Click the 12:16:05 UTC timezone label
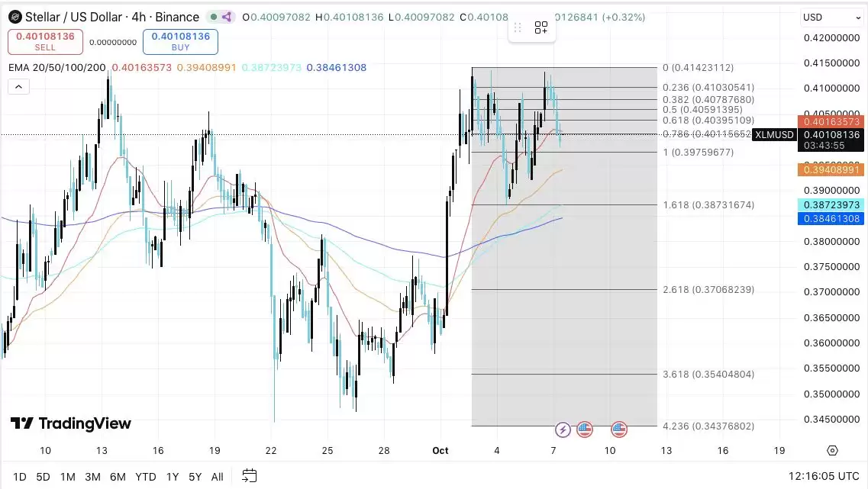The width and height of the screenshot is (868, 489). tap(824, 476)
